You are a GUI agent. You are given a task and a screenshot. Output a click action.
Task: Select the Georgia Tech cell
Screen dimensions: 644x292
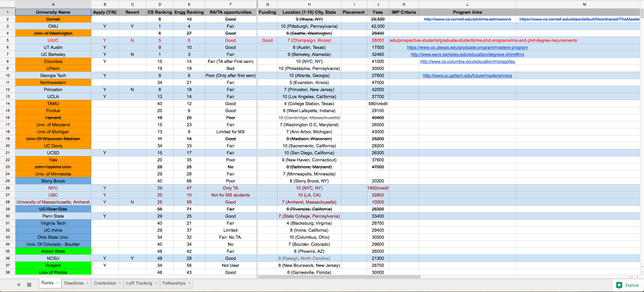click(x=53, y=76)
